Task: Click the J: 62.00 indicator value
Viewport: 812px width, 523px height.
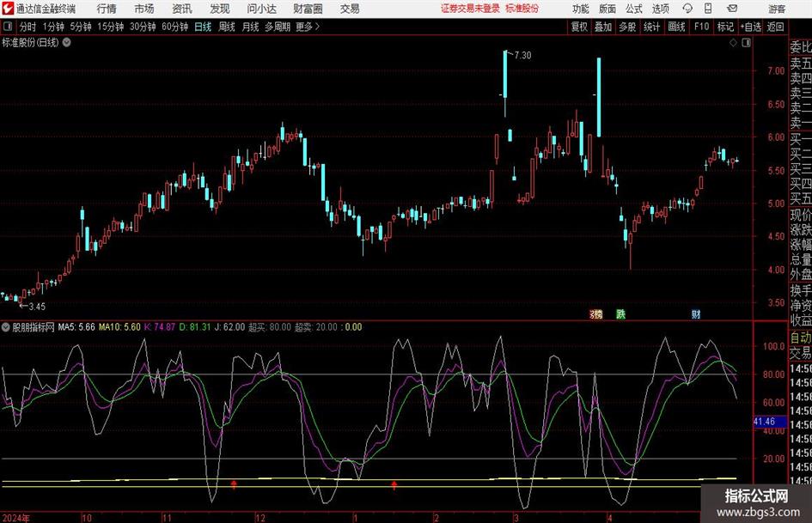Action: point(229,327)
